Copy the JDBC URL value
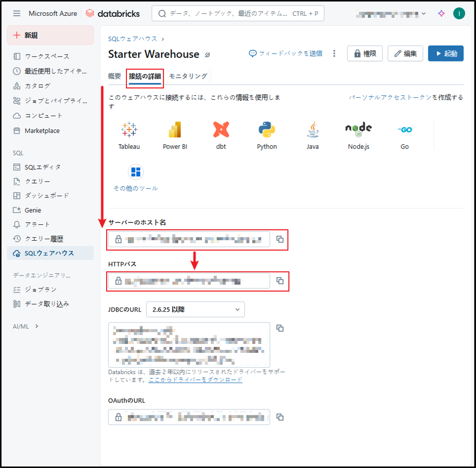 (280, 328)
